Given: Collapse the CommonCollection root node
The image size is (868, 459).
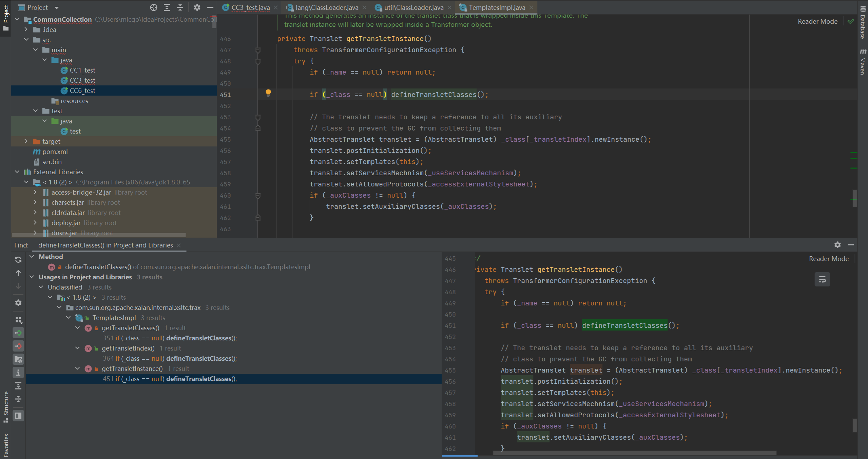Looking at the screenshot, I should click(17, 19).
